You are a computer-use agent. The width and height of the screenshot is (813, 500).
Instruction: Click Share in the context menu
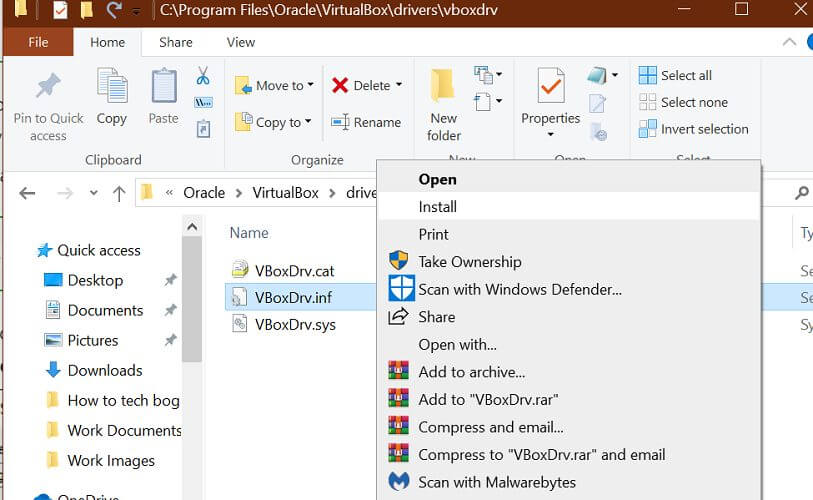(x=569, y=317)
